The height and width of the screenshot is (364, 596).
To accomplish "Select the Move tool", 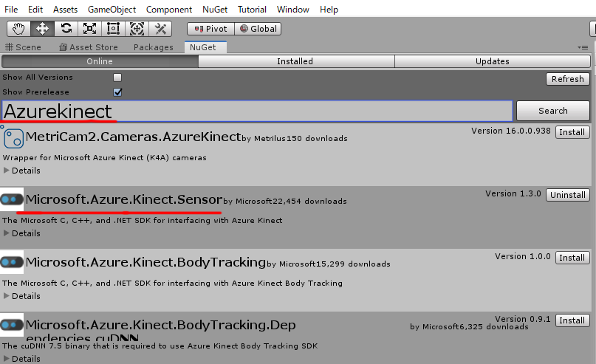I will tap(42, 29).
